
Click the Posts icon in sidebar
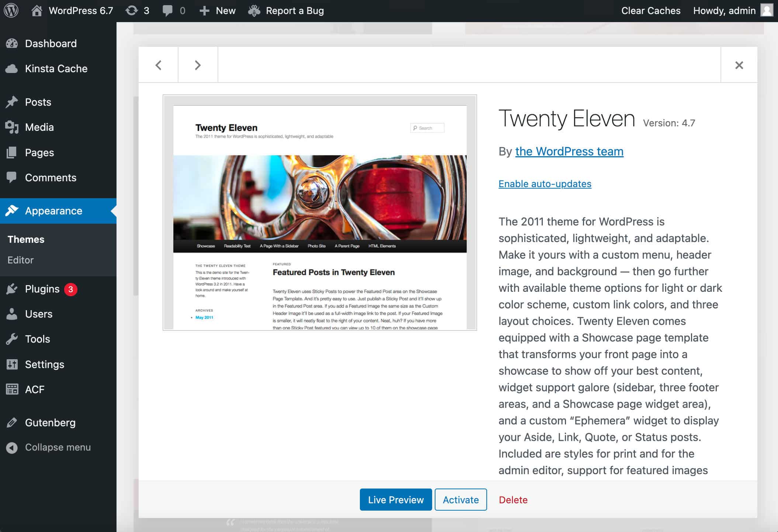[x=13, y=102]
